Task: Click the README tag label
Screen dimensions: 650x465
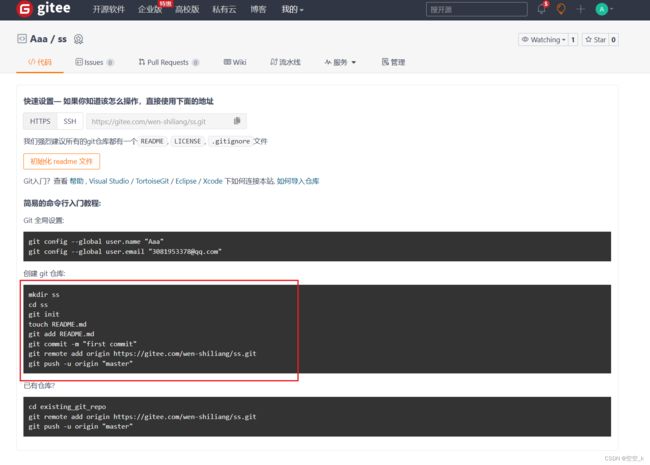Action: click(152, 141)
